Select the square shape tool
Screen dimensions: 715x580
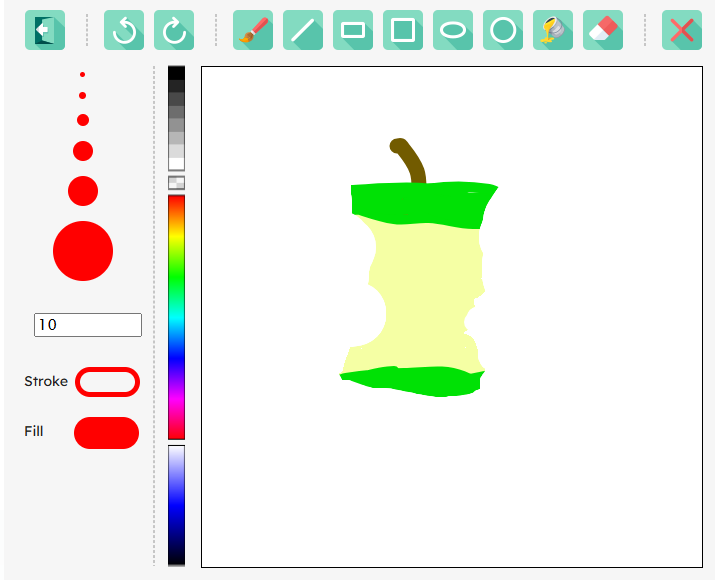[403, 30]
